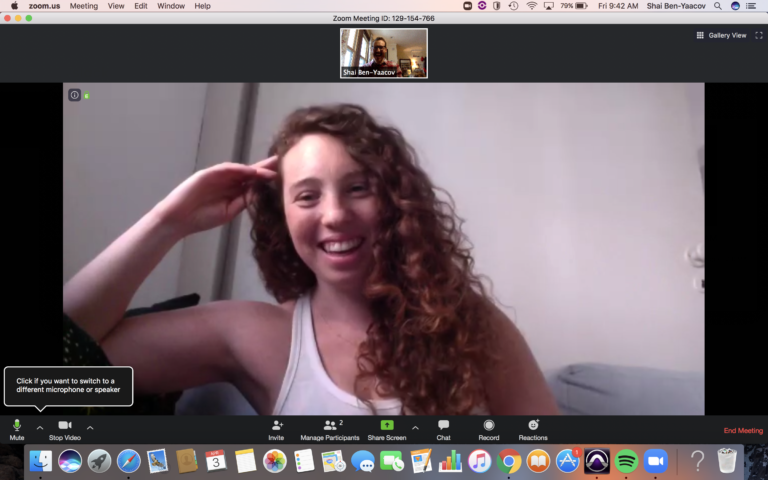Open the Manage Participants panel

coord(330,430)
